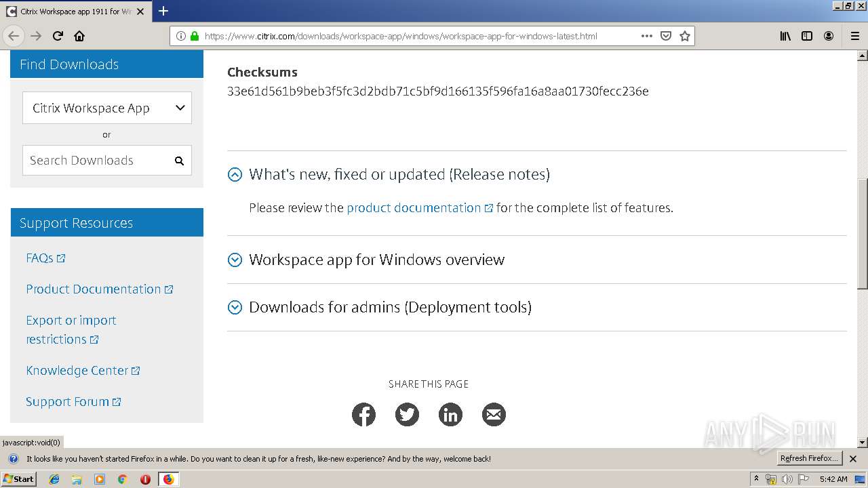
Task: Open the FAQs link
Action: [x=45, y=258]
